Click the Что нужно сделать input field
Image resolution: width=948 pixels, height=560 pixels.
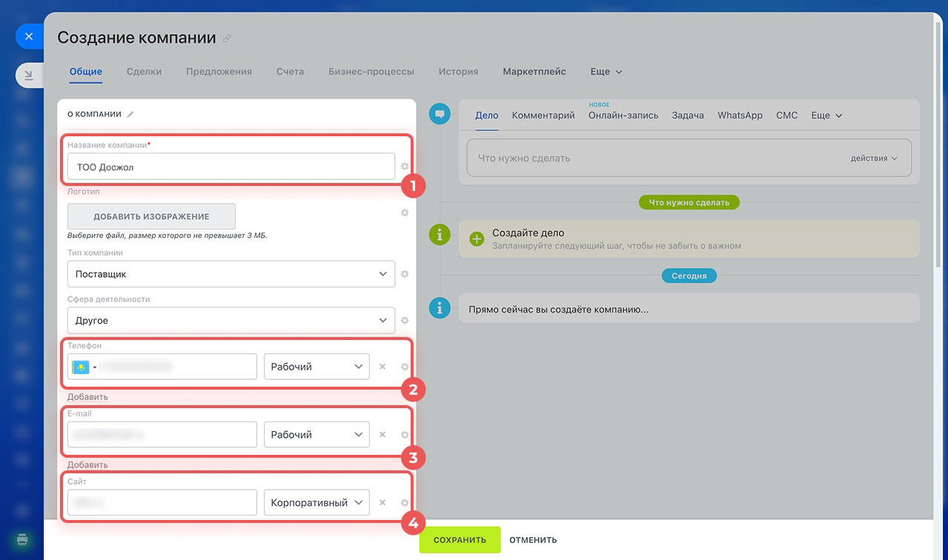coord(652,159)
